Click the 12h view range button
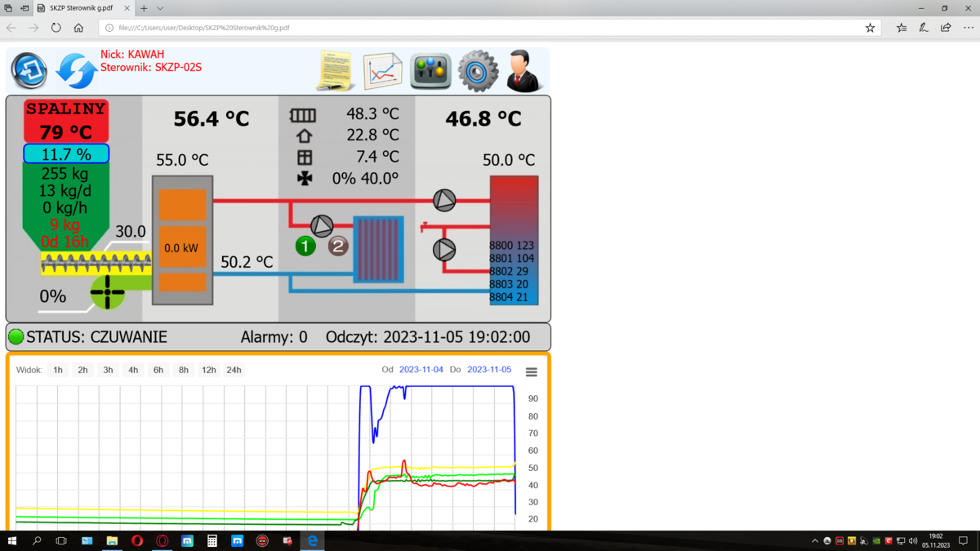Screen dimensions: 980x551 click(x=208, y=371)
